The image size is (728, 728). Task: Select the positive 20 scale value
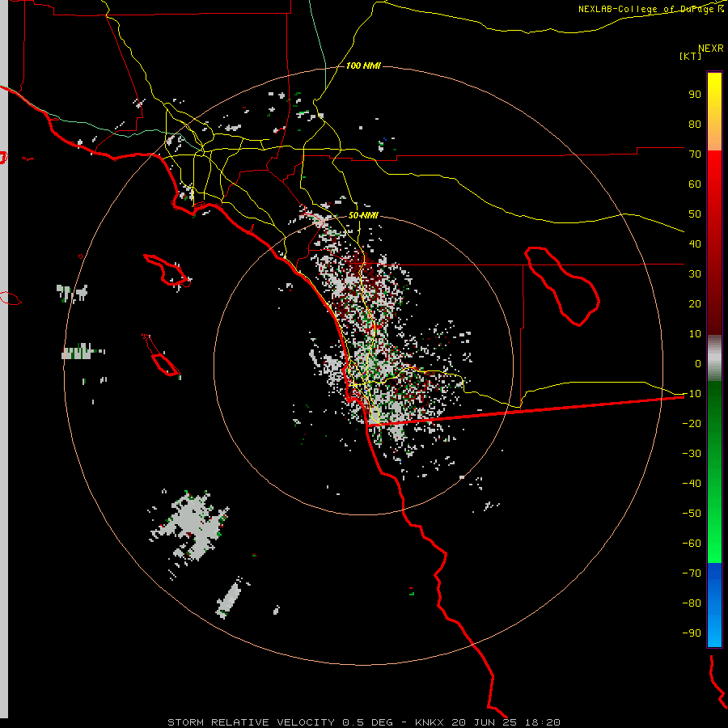(x=695, y=304)
